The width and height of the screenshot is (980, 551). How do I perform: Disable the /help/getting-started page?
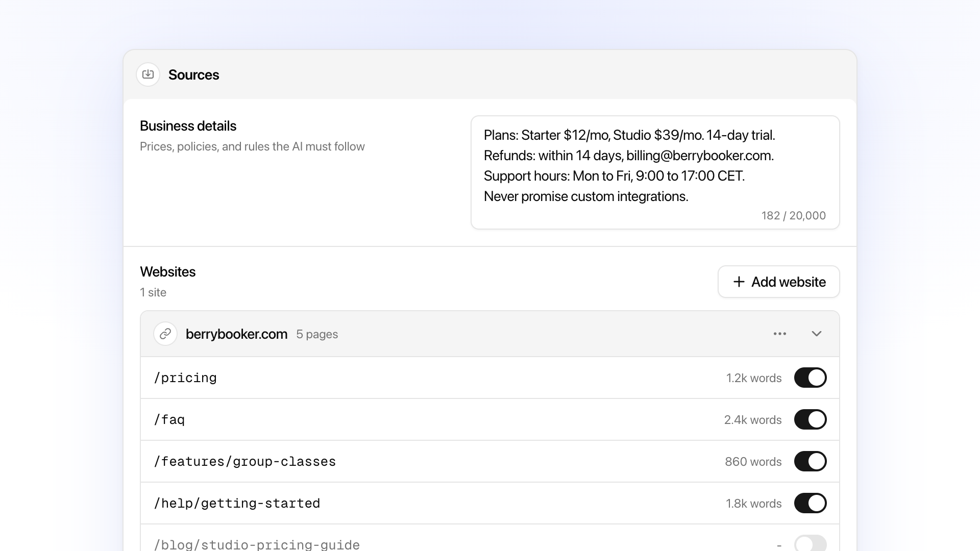click(x=811, y=503)
